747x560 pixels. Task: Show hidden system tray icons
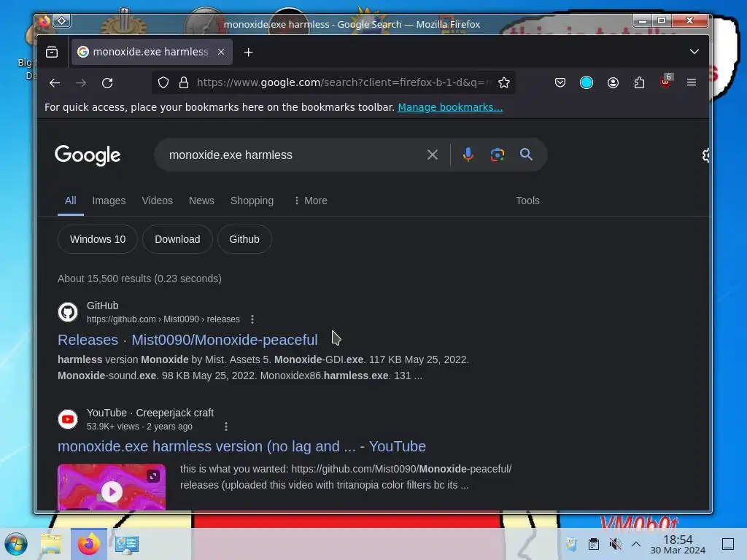(x=636, y=544)
